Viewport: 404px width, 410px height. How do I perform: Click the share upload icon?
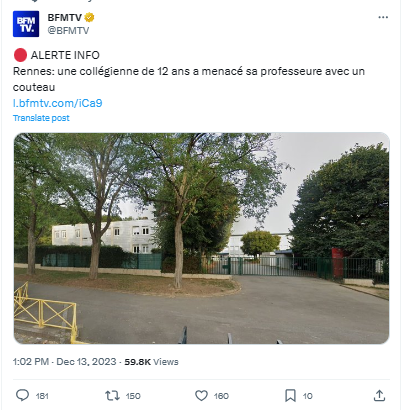(x=379, y=396)
